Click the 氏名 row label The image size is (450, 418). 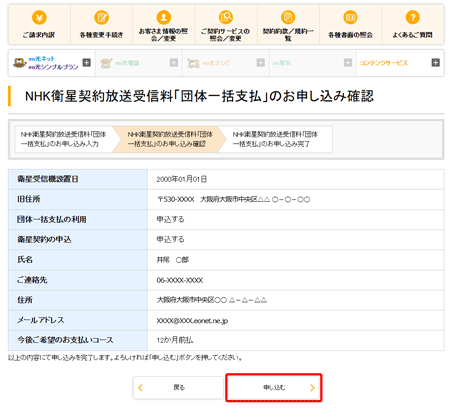pyautogui.click(x=25, y=259)
